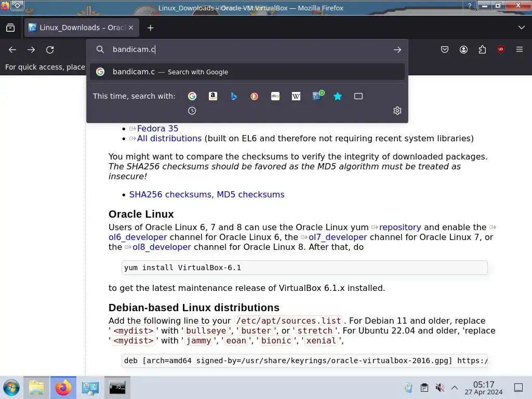This screenshot has height=399, width=532.
Task: Open the Firefox hamburger application menu
Action: [520, 49]
